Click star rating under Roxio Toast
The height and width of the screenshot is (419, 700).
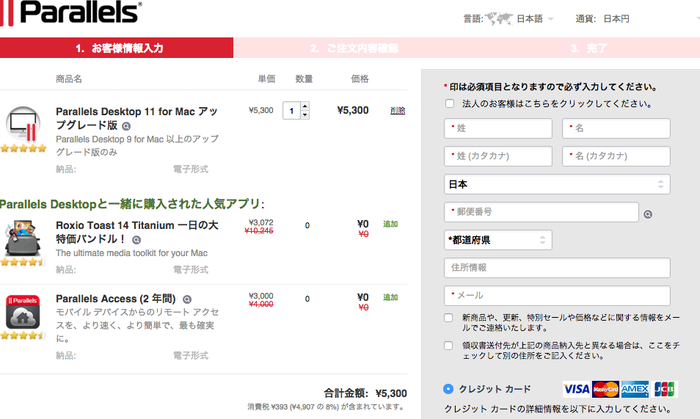point(23,262)
